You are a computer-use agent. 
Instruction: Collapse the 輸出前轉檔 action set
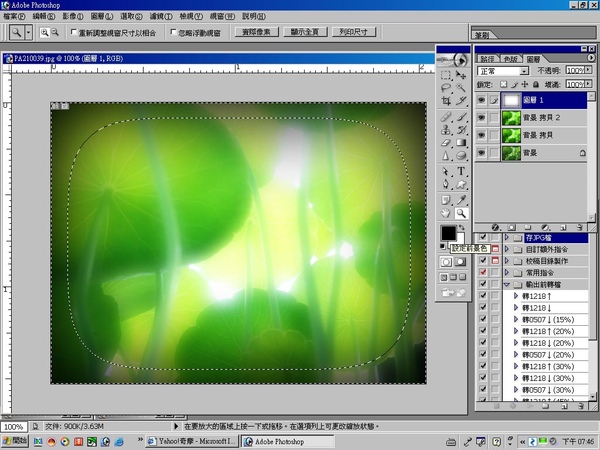506,284
